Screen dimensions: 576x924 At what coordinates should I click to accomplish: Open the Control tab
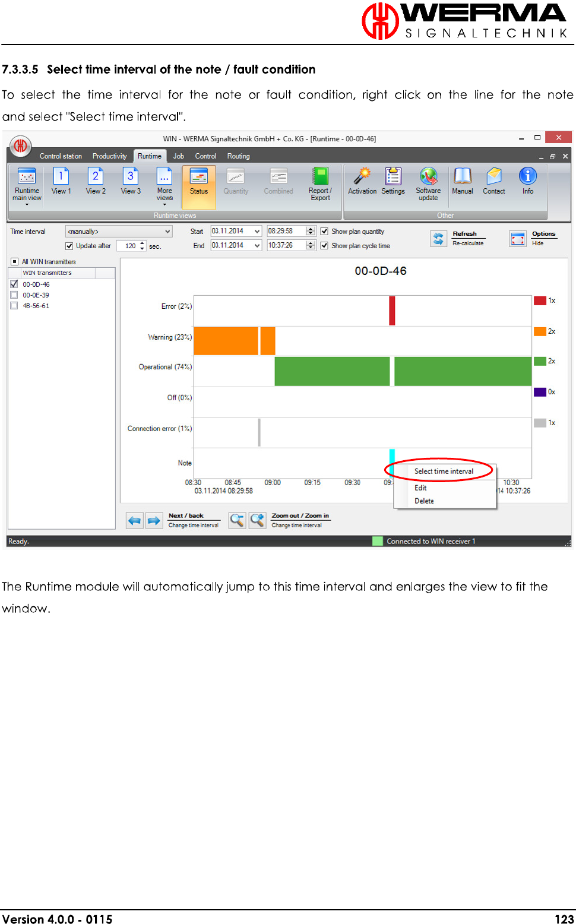[206, 156]
